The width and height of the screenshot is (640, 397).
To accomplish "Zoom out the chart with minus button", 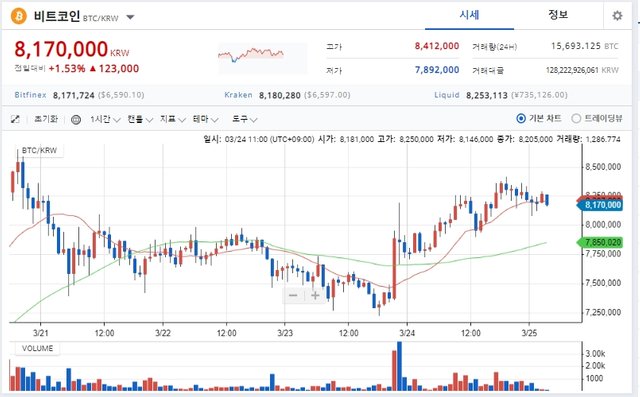I will (293, 295).
